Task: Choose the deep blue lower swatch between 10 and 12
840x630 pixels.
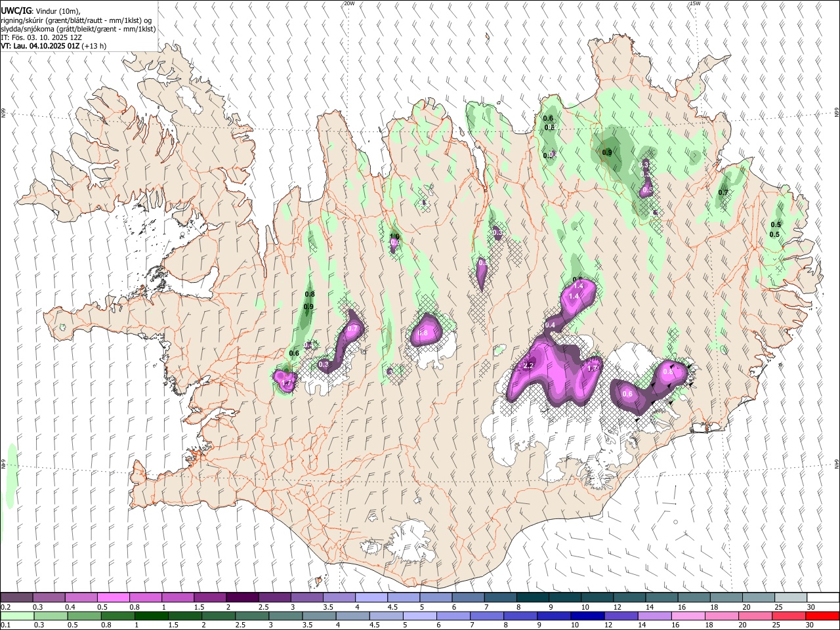Action: (587, 616)
